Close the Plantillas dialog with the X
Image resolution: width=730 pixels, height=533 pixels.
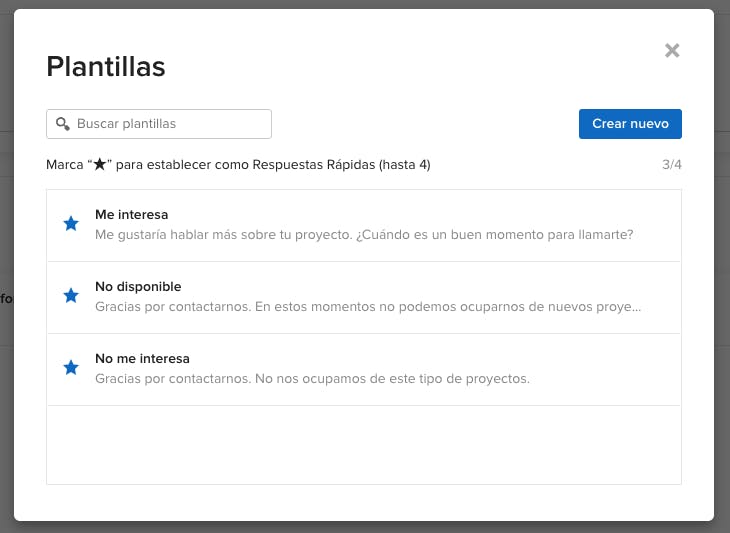672,51
